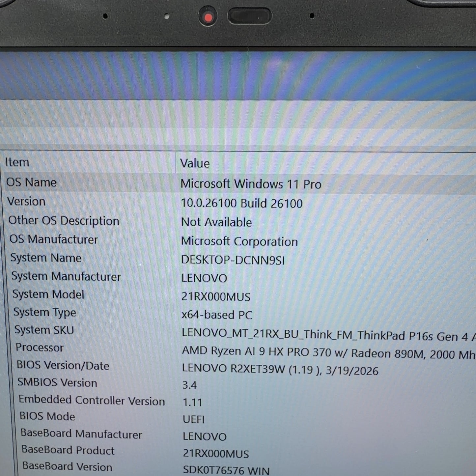Select the SMBIOS Version label

click(57, 382)
